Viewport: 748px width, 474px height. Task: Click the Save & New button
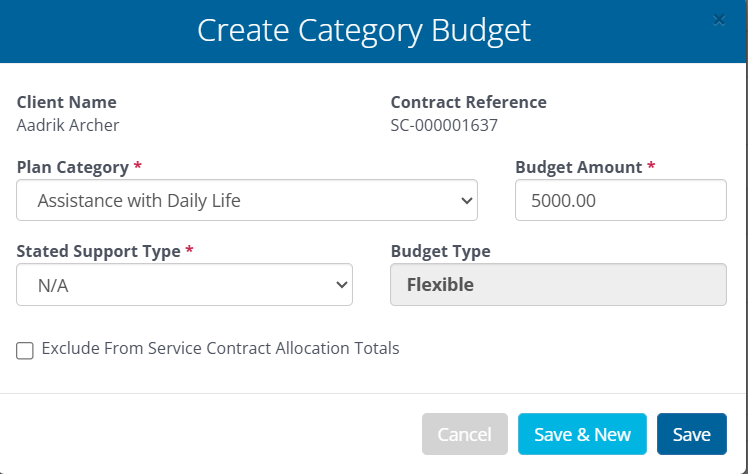click(x=582, y=434)
